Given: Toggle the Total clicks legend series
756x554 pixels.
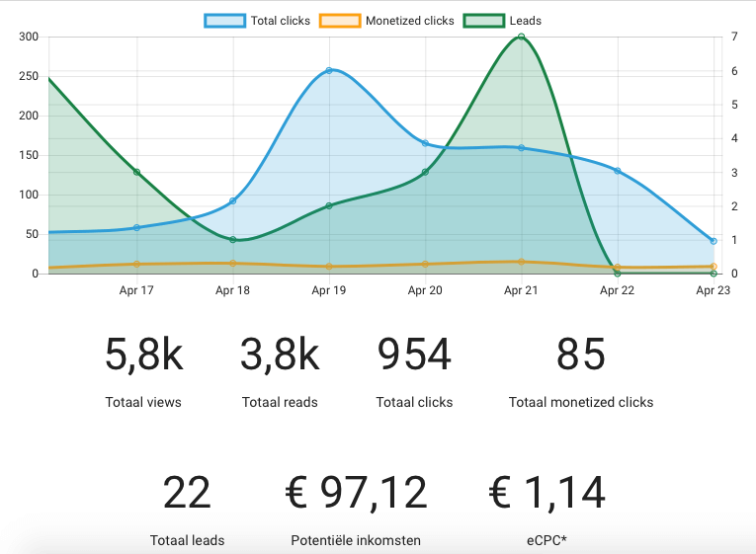Looking at the screenshot, I should (258, 21).
